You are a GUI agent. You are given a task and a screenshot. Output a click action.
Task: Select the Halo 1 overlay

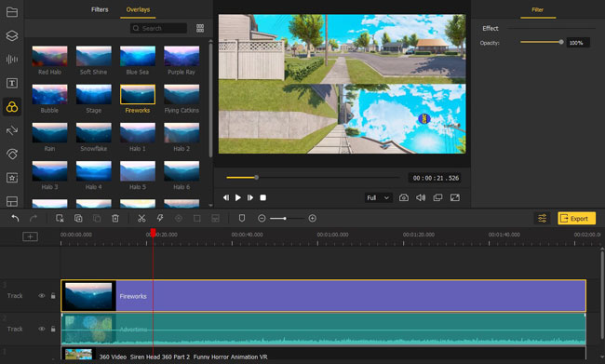pos(138,133)
